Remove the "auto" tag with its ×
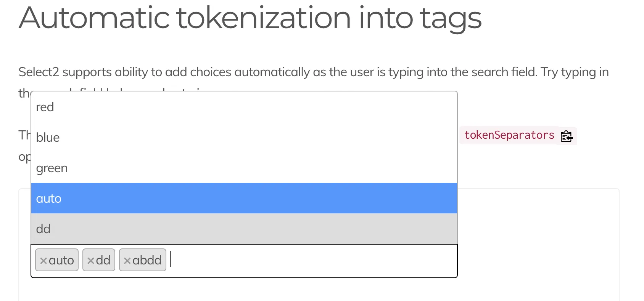The width and height of the screenshot is (644, 301). pos(43,261)
